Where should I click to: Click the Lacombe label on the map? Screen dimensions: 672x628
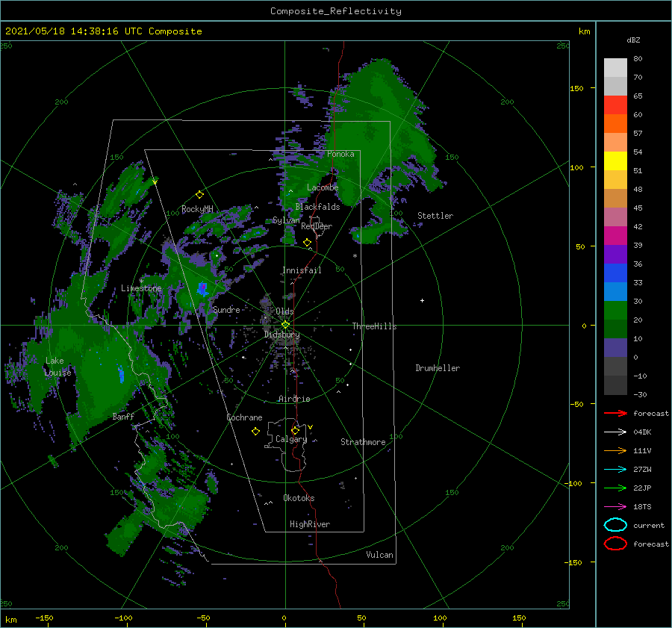tap(323, 187)
